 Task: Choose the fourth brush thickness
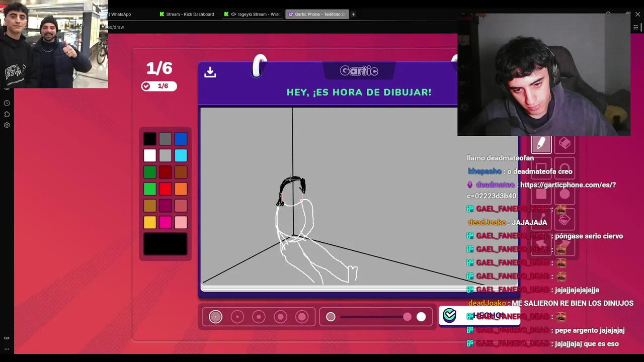coord(280,317)
